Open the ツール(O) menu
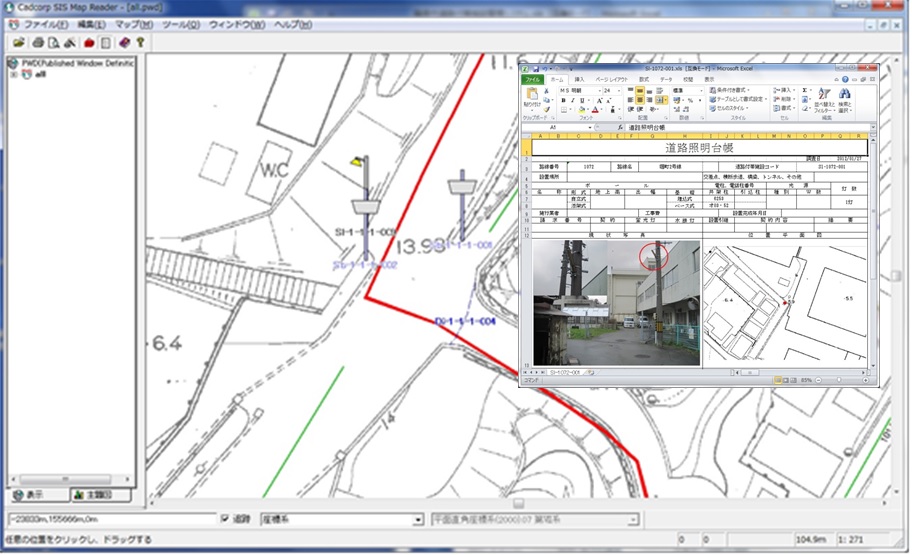912x555 pixels. pyautogui.click(x=181, y=24)
